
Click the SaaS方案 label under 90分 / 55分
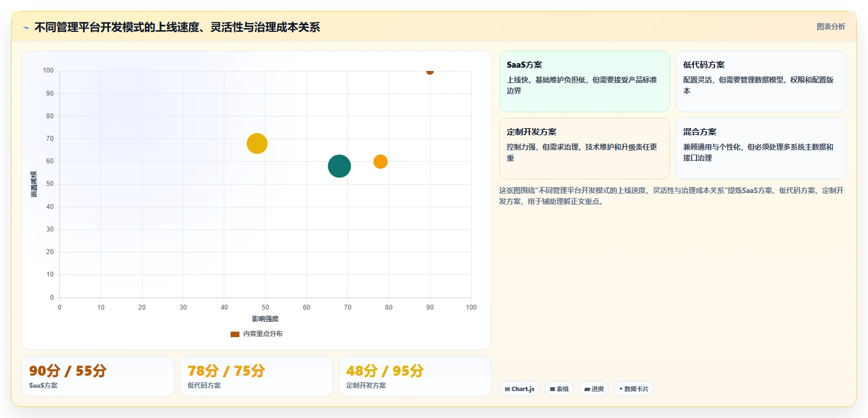(x=43, y=386)
